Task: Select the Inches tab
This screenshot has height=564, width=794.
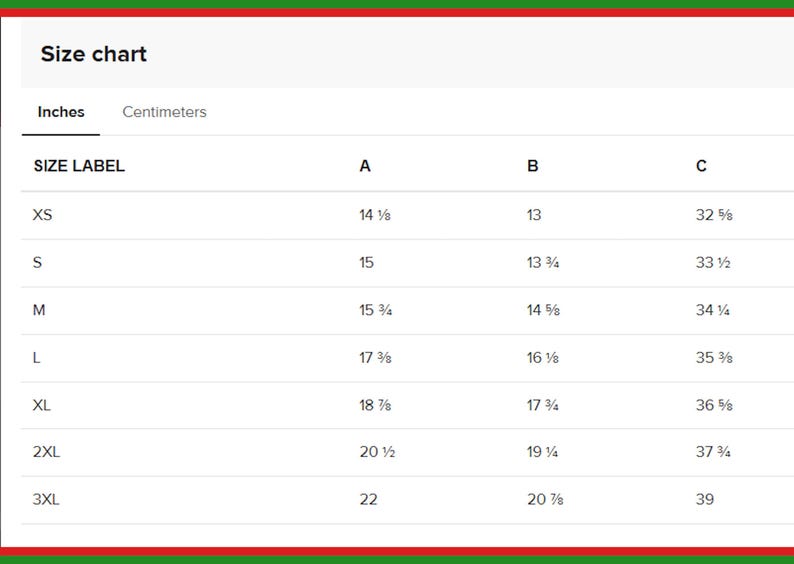Action: tap(61, 112)
